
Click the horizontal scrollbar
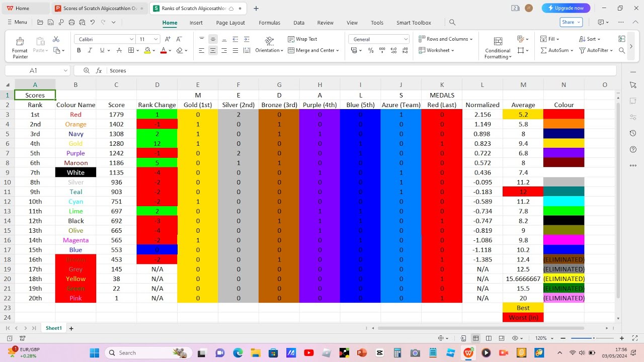(x=481, y=328)
